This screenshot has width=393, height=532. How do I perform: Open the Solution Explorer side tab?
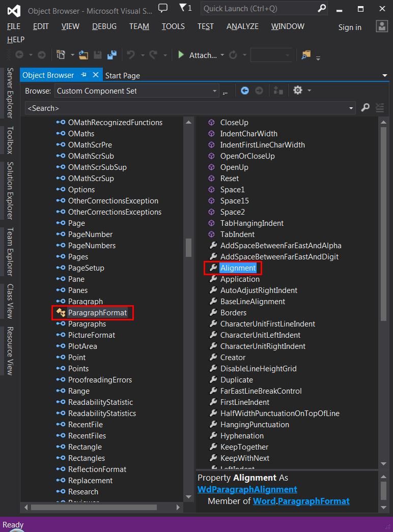click(10, 191)
